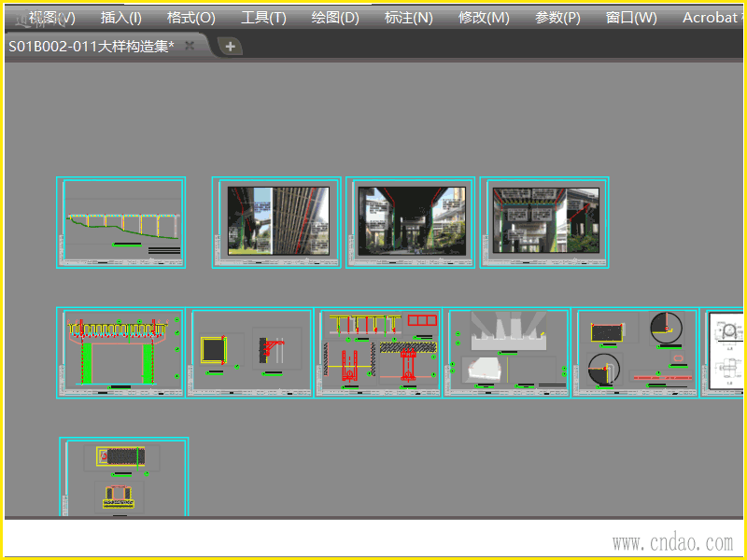Image resolution: width=747 pixels, height=560 pixels.
Task: Open the 格式(O) menu
Action: (191, 18)
